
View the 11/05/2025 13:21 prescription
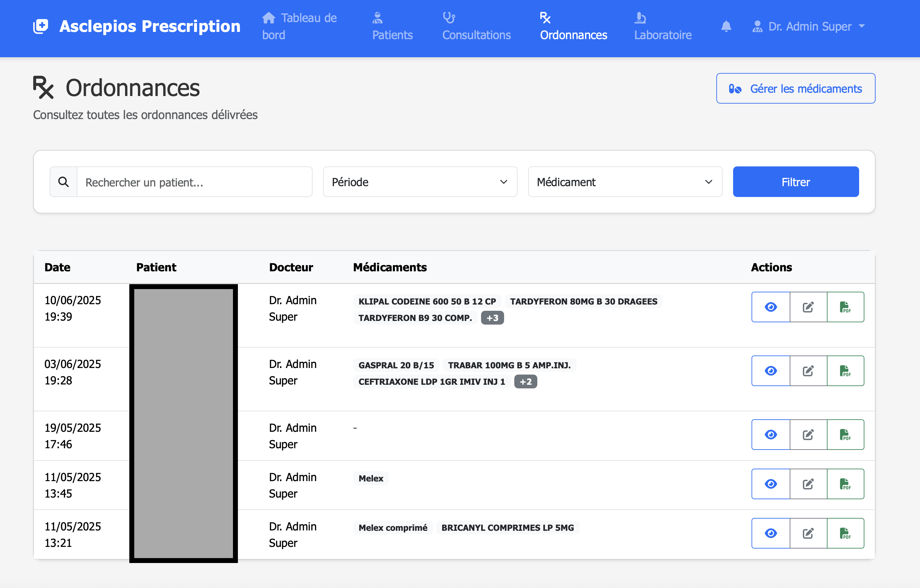pyautogui.click(x=771, y=533)
